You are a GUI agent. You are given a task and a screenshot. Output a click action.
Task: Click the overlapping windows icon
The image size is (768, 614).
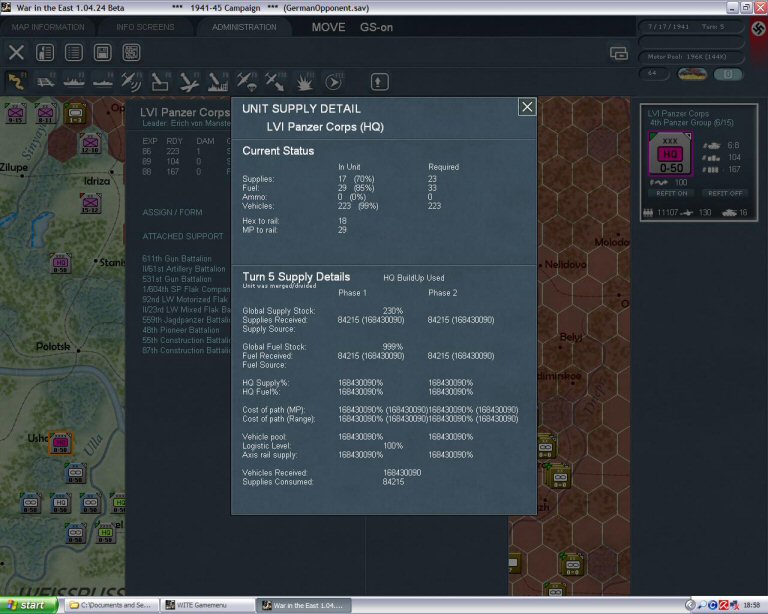point(619,53)
